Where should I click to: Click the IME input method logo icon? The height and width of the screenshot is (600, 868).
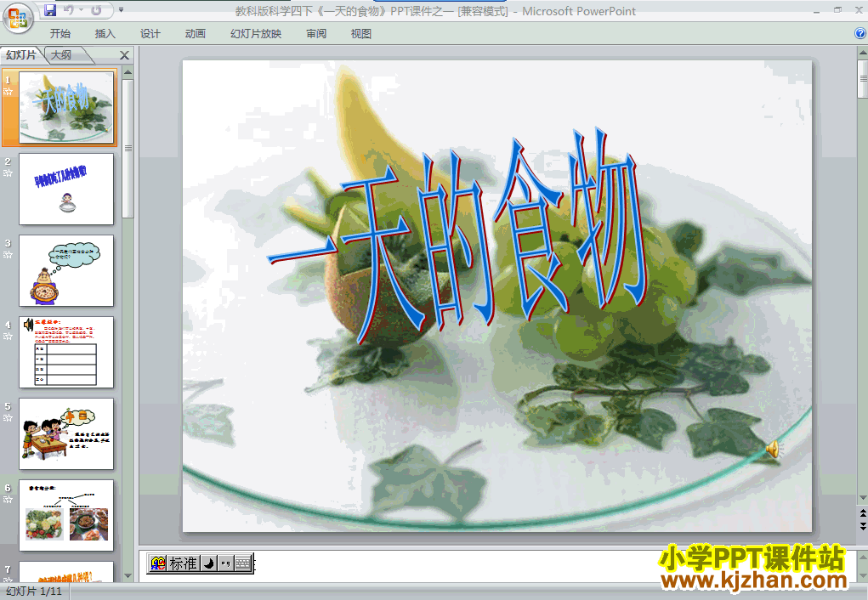pyautogui.click(x=158, y=563)
